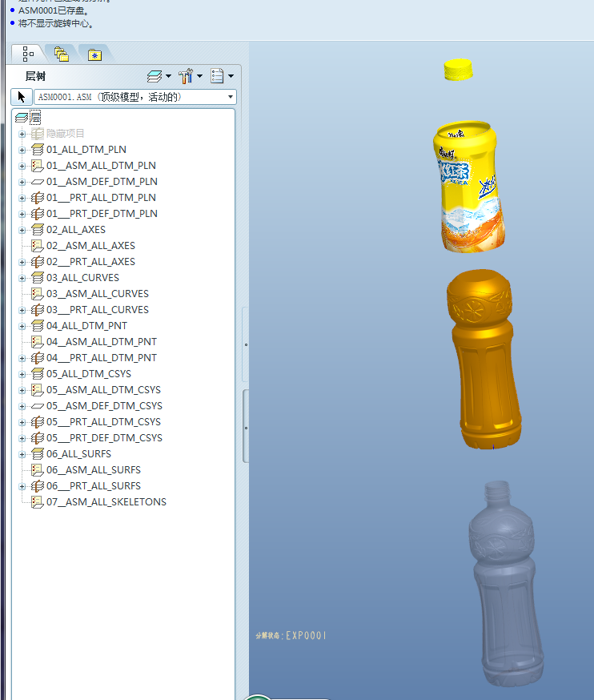Select the 02__PRT_ALL_AXES layer name
Viewport: 594px width, 700px height.
pyautogui.click(x=90, y=262)
